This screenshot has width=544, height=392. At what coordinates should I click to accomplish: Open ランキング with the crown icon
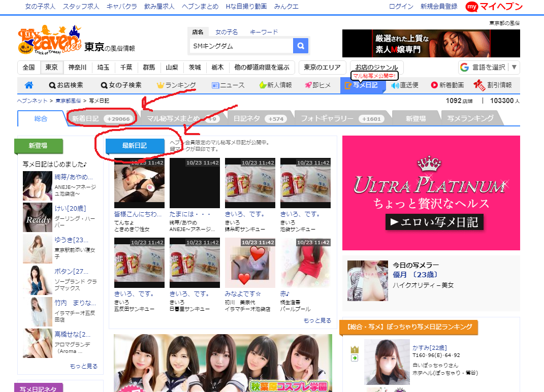click(176, 85)
